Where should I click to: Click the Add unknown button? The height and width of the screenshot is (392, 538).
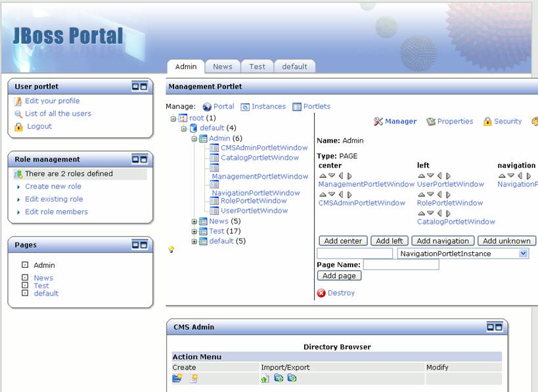(x=506, y=241)
